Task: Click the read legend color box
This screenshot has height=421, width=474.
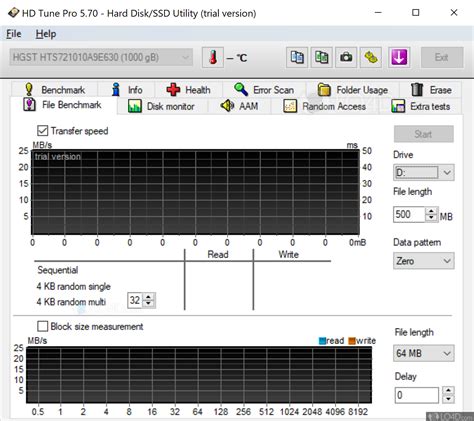Action: point(322,341)
